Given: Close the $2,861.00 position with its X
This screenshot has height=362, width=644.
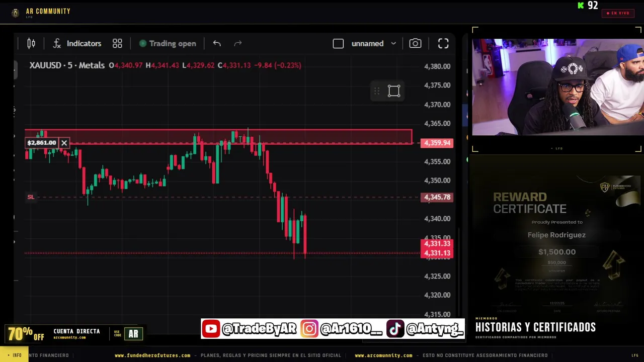Looking at the screenshot, I should pyautogui.click(x=64, y=143).
